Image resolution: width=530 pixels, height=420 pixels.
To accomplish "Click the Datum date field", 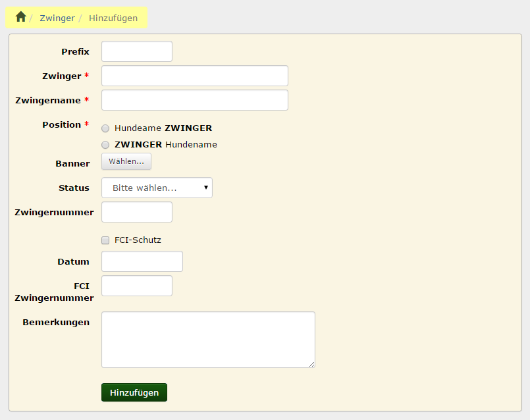I will [x=142, y=261].
